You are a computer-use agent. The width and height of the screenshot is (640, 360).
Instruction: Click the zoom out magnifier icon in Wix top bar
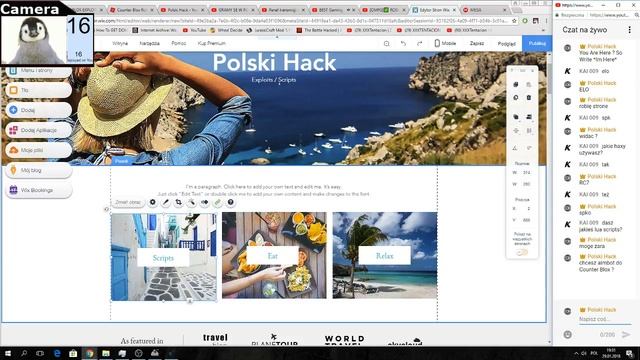click(x=387, y=43)
